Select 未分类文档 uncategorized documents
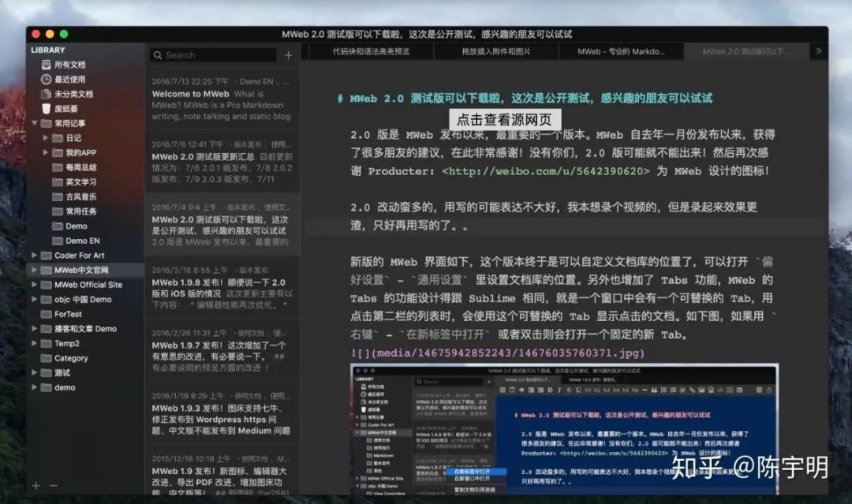 pyautogui.click(x=73, y=94)
